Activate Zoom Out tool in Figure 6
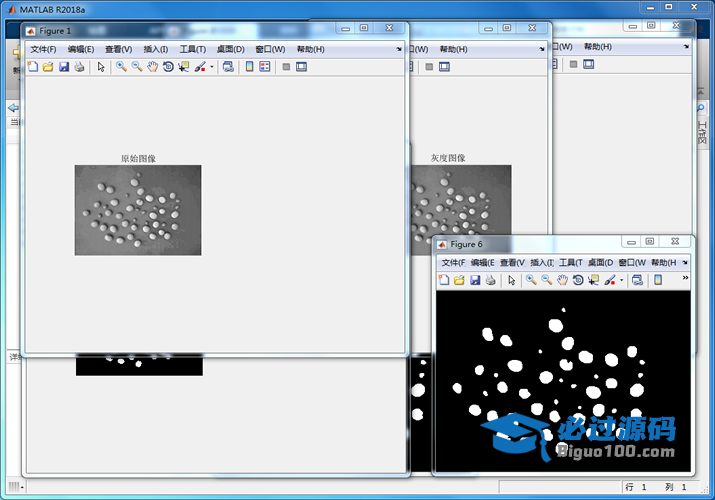This screenshot has width=715, height=500. [547, 280]
